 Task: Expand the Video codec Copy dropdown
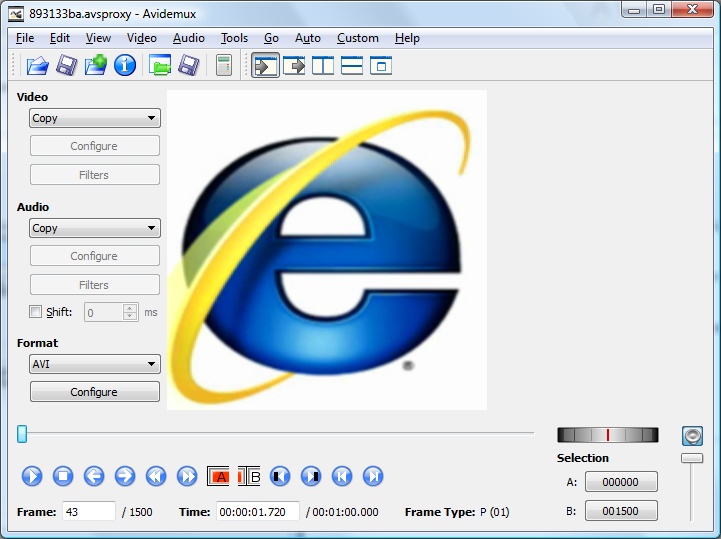tap(94, 118)
